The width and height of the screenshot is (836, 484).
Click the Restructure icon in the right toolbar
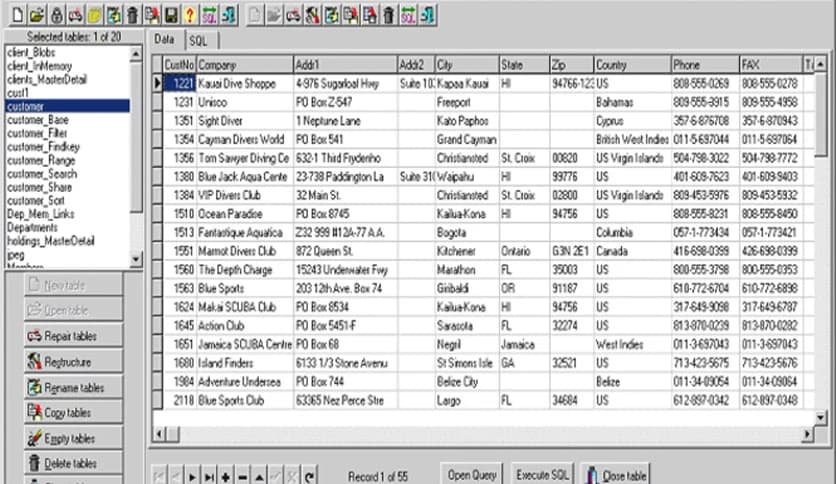pyautogui.click(x=312, y=15)
